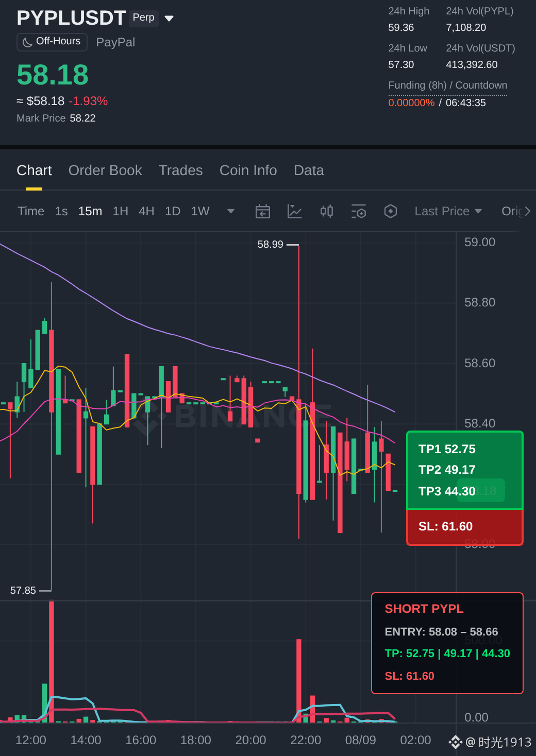Viewport: 536px width, 756px height.
Task: Tap the 58.18 last price figure
Action: pyautogui.click(x=53, y=75)
